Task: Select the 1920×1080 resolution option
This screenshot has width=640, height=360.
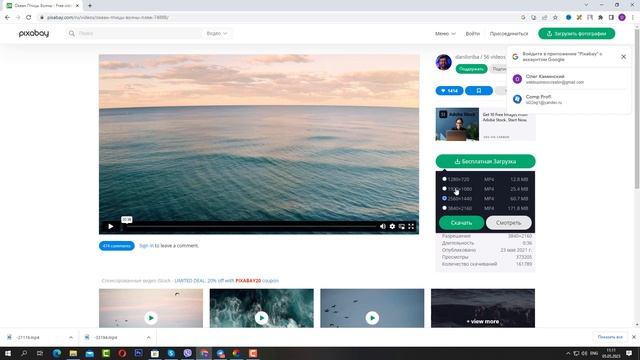Action: tap(444, 189)
